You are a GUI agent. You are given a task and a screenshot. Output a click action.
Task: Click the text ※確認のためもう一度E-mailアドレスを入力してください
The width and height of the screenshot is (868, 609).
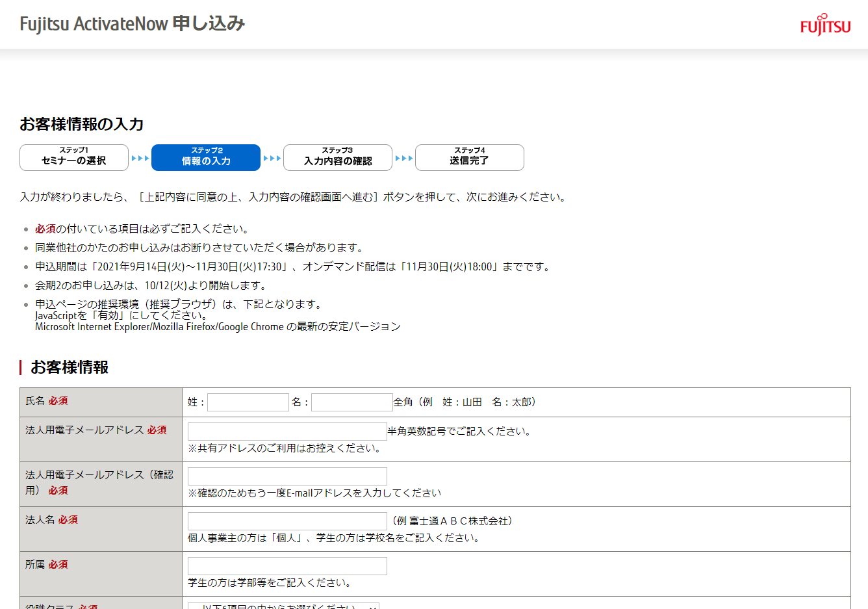click(314, 493)
